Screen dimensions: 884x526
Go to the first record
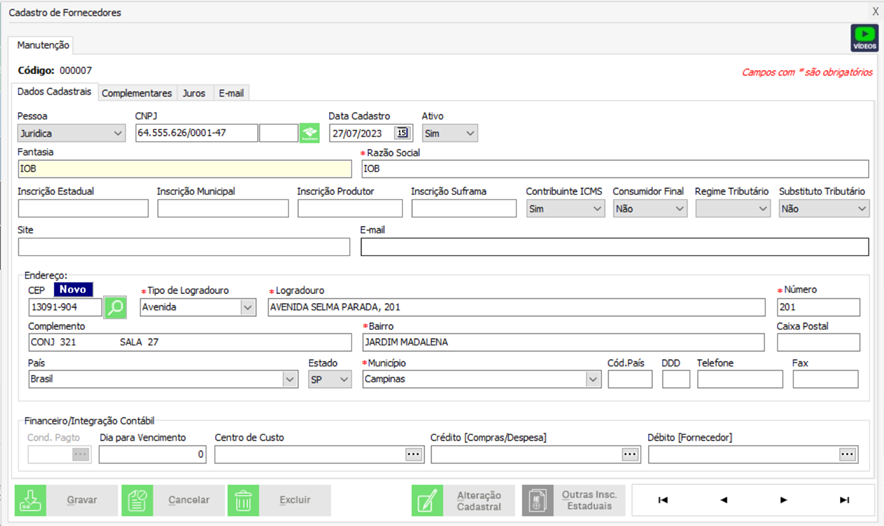[x=662, y=499]
